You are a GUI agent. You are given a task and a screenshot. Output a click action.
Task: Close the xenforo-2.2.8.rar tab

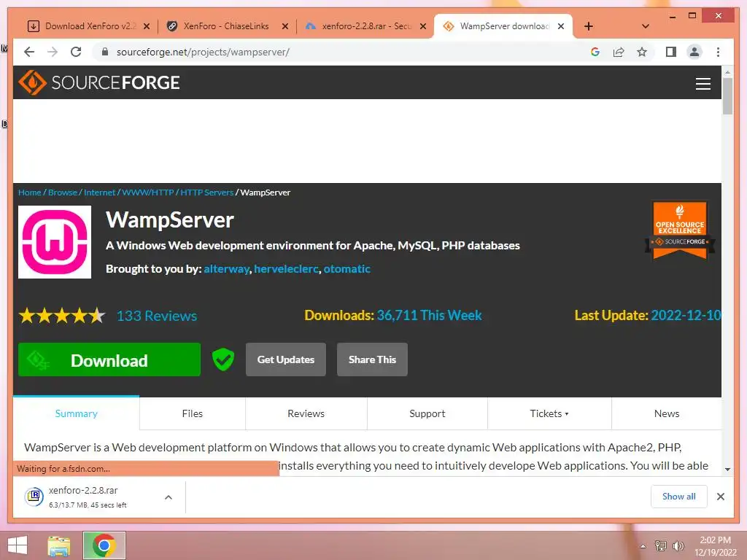tap(422, 26)
